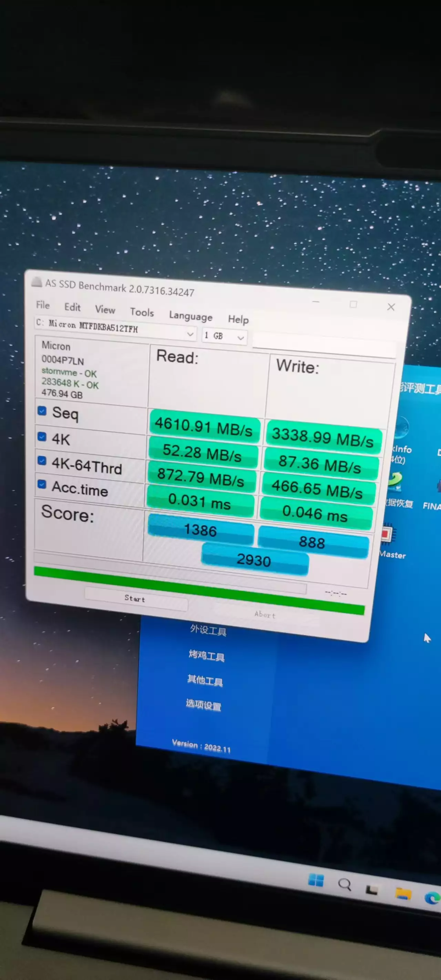This screenshot has width=441, height=980.
Task: Click the stornvme - OK driver status text
Action: (69, 372)
